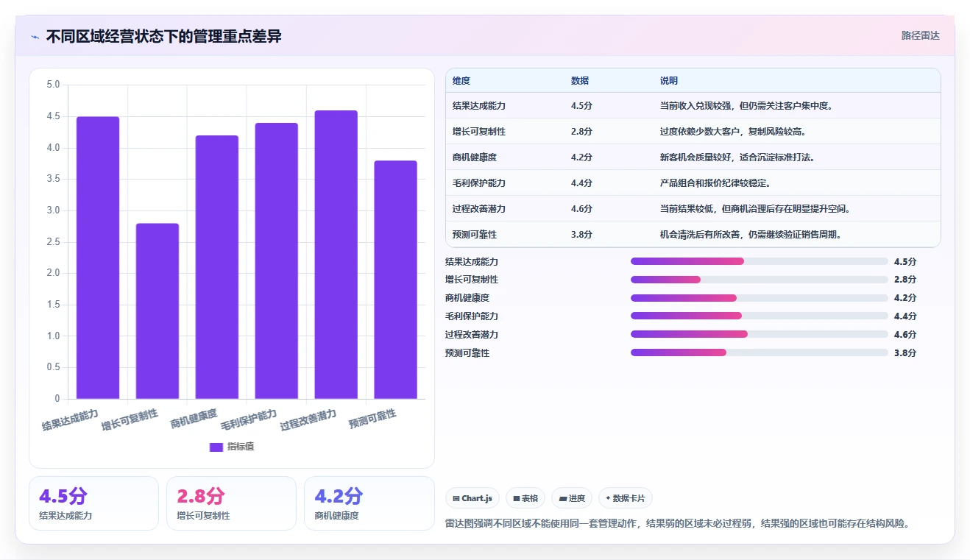
Task: Click description 产品组合和报价纪律较稳定。
Action: 715,183
